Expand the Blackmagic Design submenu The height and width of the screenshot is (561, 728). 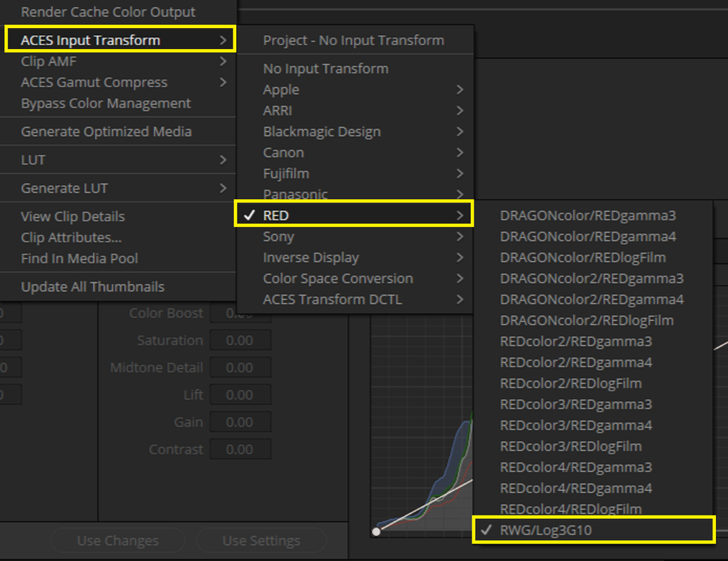[x=355, y=132]
